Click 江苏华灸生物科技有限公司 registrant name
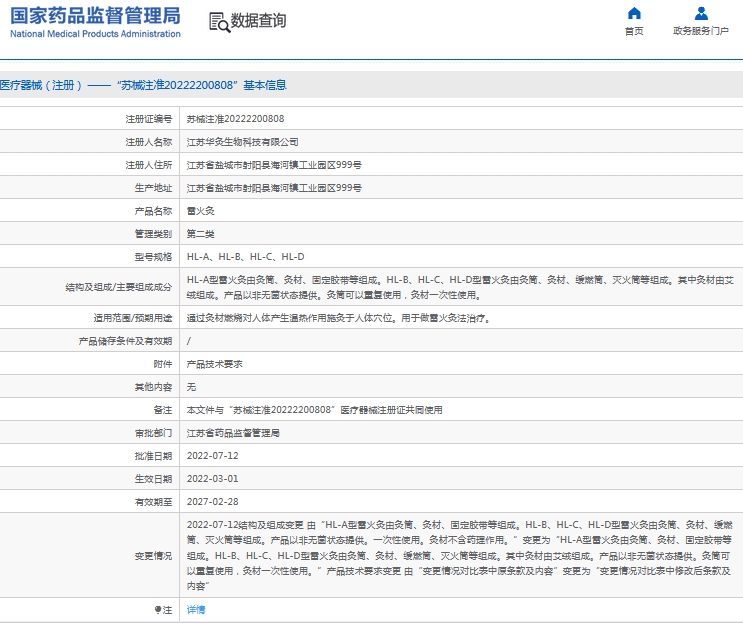 (242, 142)
